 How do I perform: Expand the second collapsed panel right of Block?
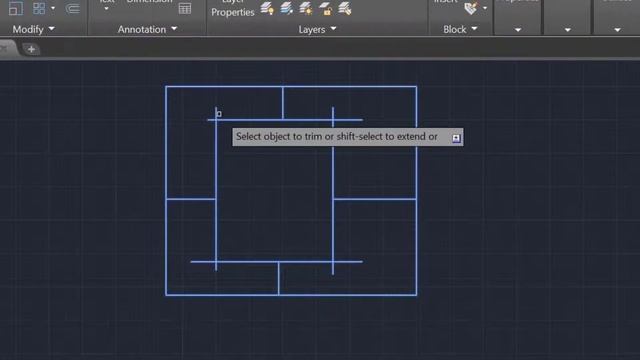pyautogui.click(x=567, y=30)
